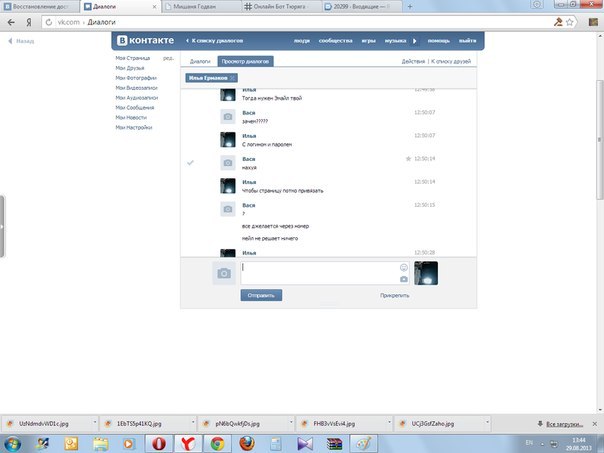Show all downloads via Все загрузки link
Screen dimensions: 604x453
[x=564, y=424]
